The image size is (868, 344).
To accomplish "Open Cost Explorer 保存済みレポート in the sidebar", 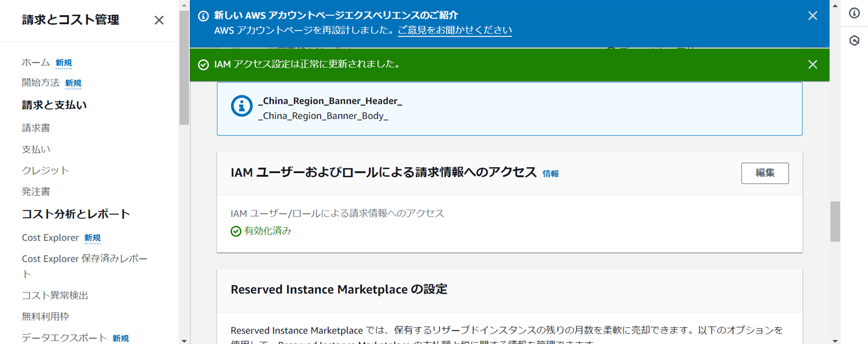I will coord(85,266).
